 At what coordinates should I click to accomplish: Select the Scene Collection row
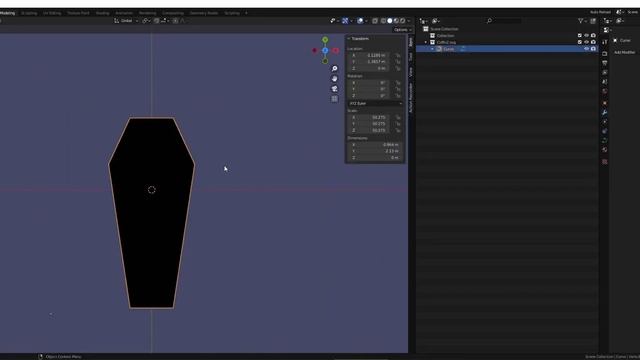click(x=506, y=29)
